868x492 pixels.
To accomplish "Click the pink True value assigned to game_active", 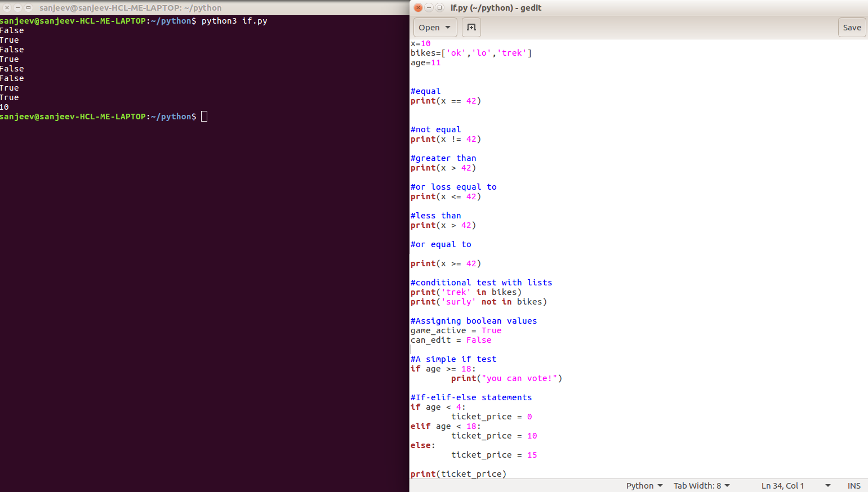I will pyautogui.click(x=491, y=330).
